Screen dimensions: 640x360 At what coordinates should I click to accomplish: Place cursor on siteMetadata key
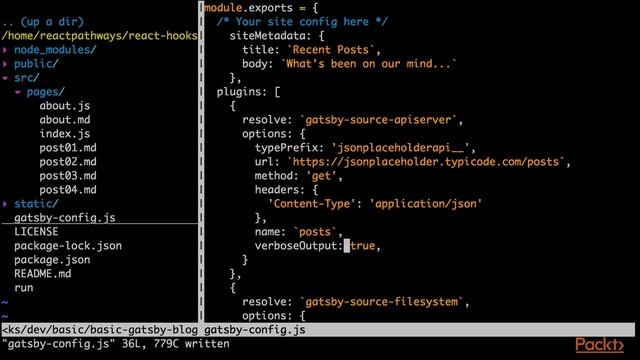pyautogui.click(x=267, y=36)
